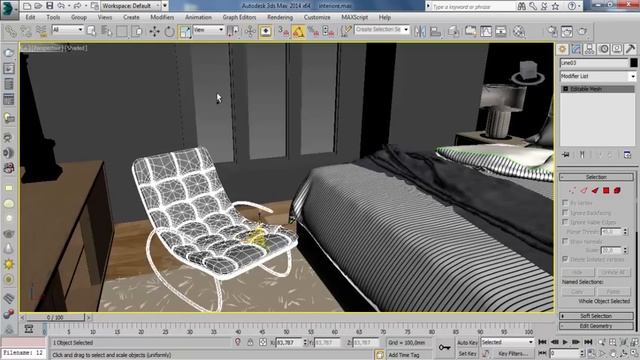Screen dimensions: 640x360
Task: Click the Set Key button
Action: coord(467,353)
